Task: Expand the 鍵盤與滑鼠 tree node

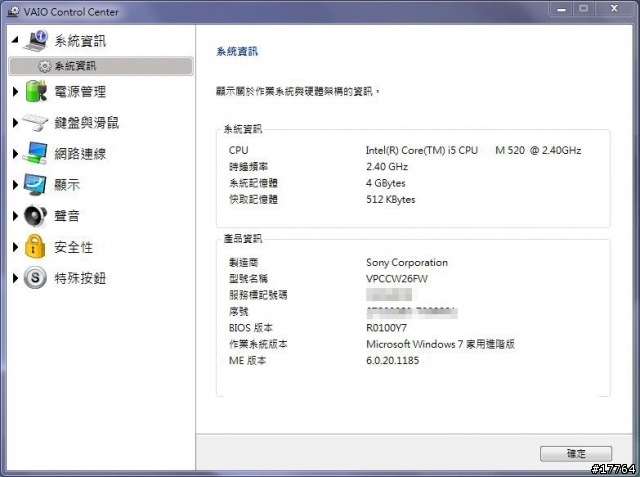Action: (x=16, y=122)
